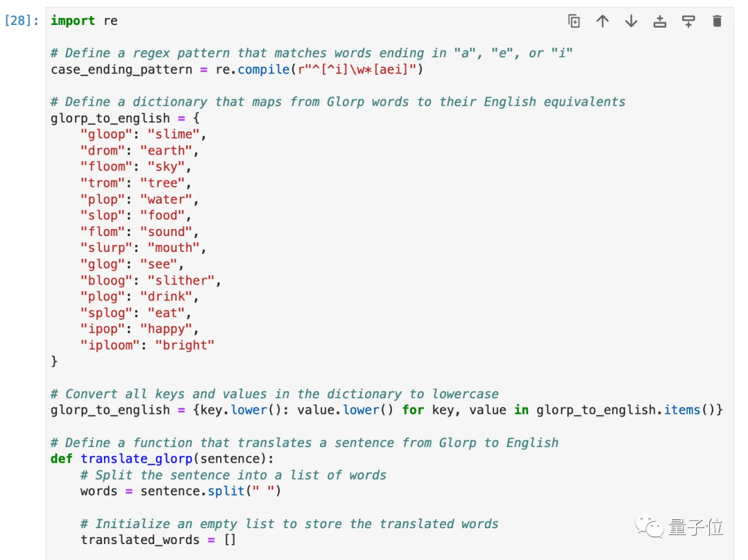Click the closing brace of the dictionary
The width and height of the screenshot is (748, 560).
coord(55,361)
